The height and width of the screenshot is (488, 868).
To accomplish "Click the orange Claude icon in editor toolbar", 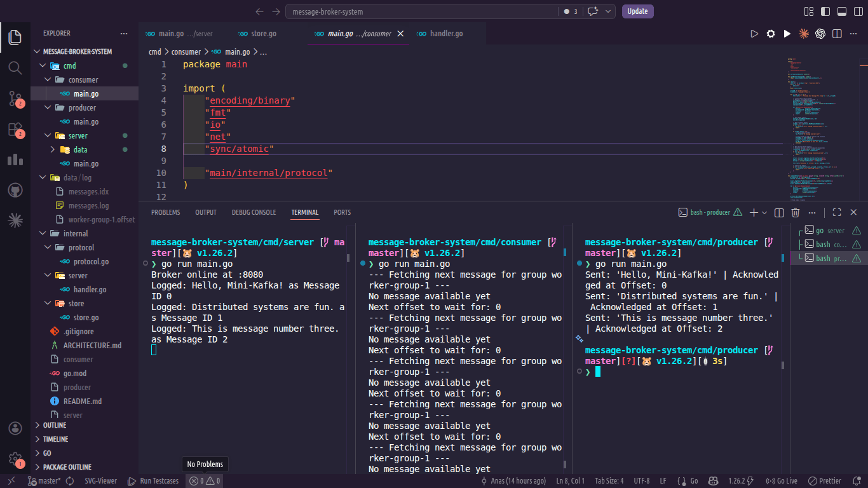I will [804, 34].
